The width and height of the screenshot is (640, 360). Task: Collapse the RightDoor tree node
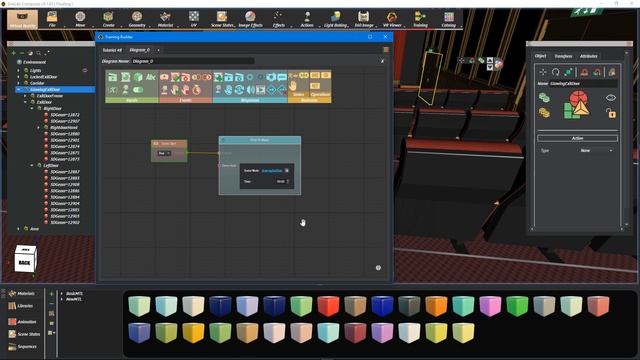(32, 109)
